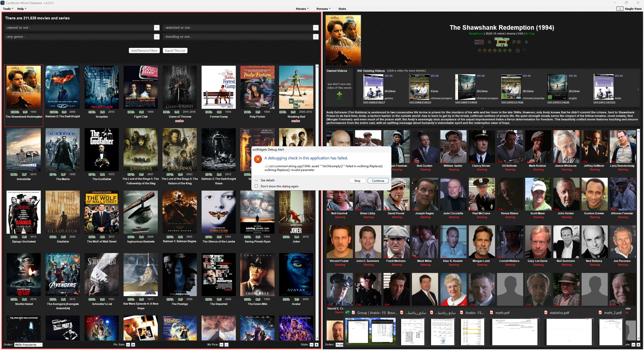This screenshot has width=644, height=350.
Task: Add owned video with green plus icon
Action: click(339, 94)
